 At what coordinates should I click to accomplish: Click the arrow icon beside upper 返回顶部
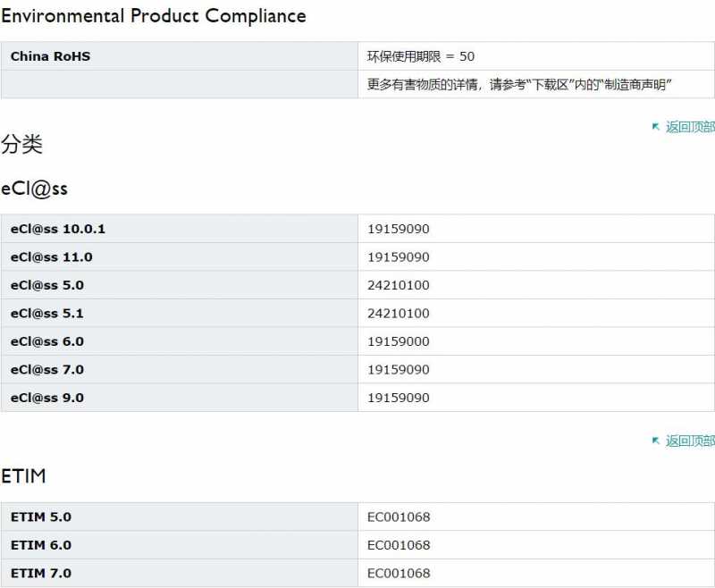656,127
